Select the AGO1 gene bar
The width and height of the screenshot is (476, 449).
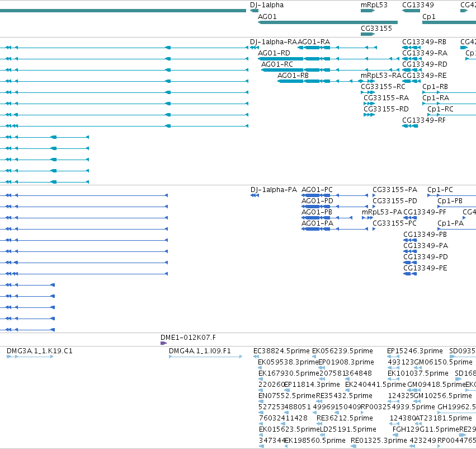point(328,22)
